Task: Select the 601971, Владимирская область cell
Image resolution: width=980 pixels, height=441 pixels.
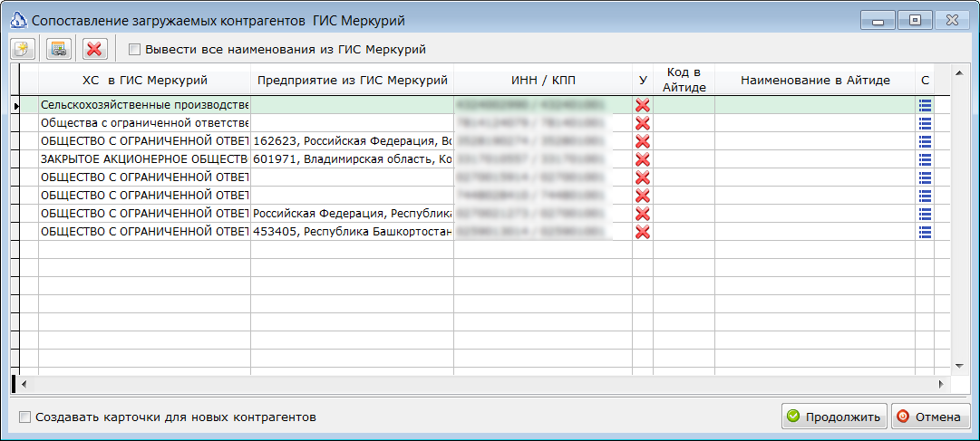Action: tap(353, 160)
